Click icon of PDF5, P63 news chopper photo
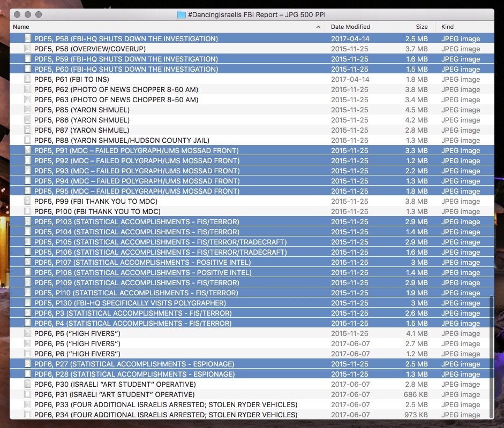The width and height of the screenshot is (504, 428). pos(28,100)
